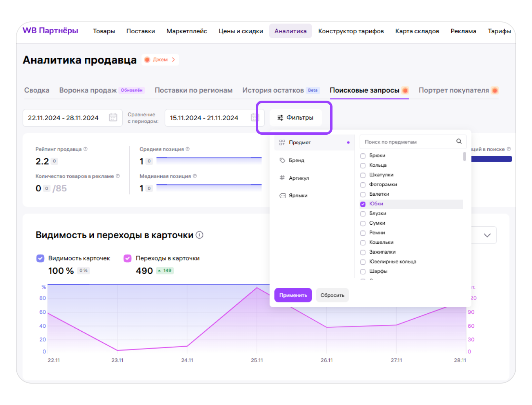Click the Бренд tag icon

click(x=282, y=160)
